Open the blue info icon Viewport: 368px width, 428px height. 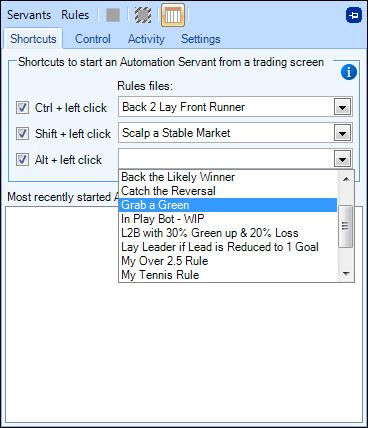349,72
